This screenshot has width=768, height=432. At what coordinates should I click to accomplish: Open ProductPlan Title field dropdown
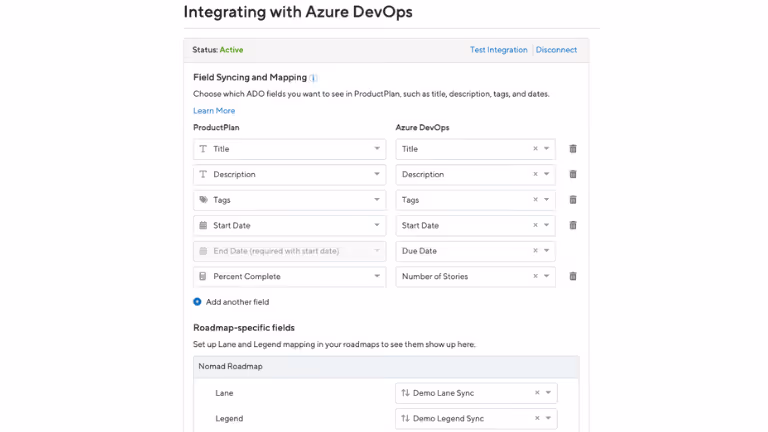[377, 149]
